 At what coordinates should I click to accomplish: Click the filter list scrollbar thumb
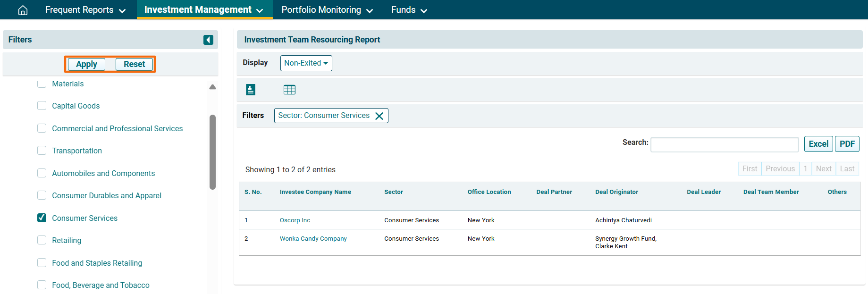coord(212,151)
